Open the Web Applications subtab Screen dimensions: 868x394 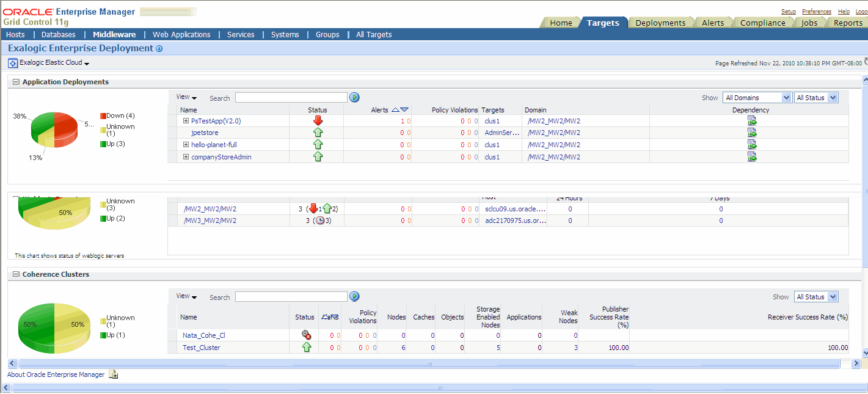point(181,35)
